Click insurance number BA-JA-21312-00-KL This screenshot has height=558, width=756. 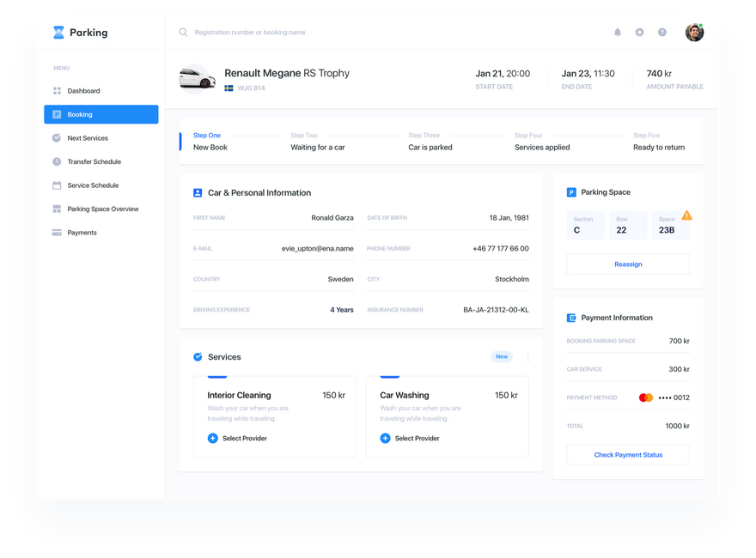pos(497,310)
